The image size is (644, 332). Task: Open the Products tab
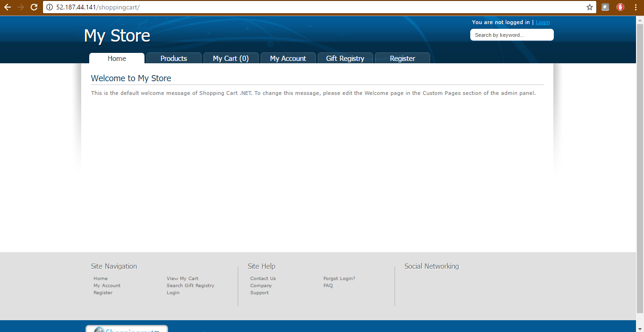pyautogui.click(x=174, y=58)
